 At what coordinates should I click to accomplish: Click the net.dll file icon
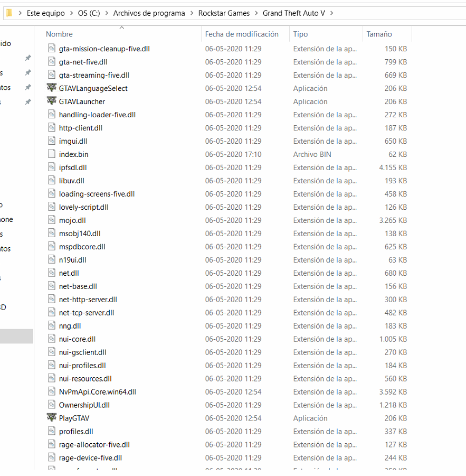tap(52, 273)
